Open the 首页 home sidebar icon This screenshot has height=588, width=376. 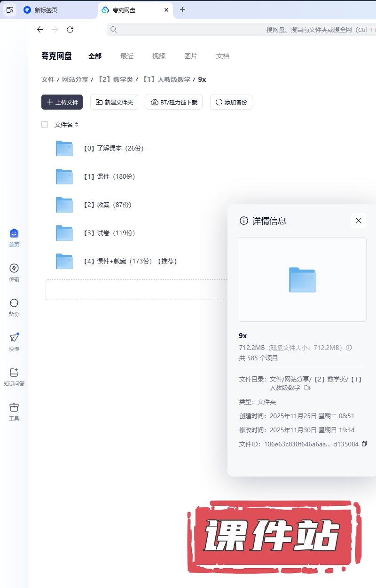coord(14,233)
